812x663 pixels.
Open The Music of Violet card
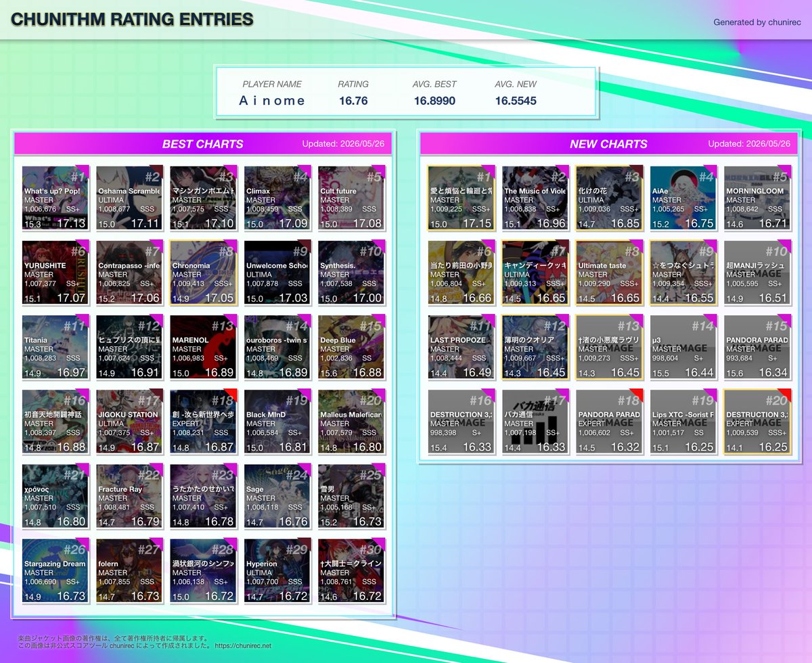[535, 198]
